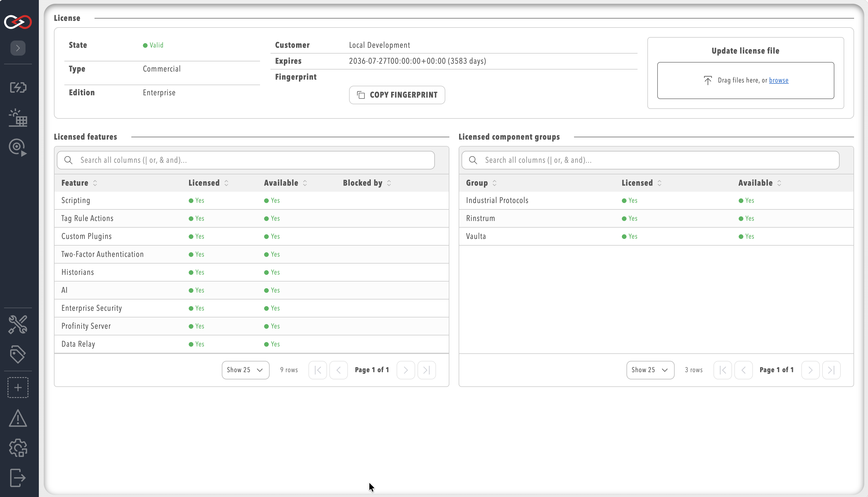Select the Two-Factor Authentication row
Image resolution: width=868 pixels, height=497 pixels.
[x=251, y=254]
